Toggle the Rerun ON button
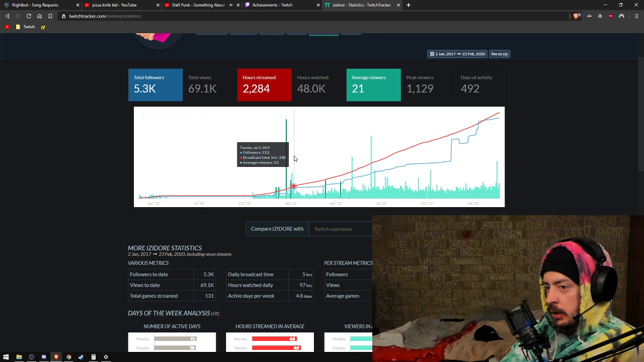 (x=500, y=54)
